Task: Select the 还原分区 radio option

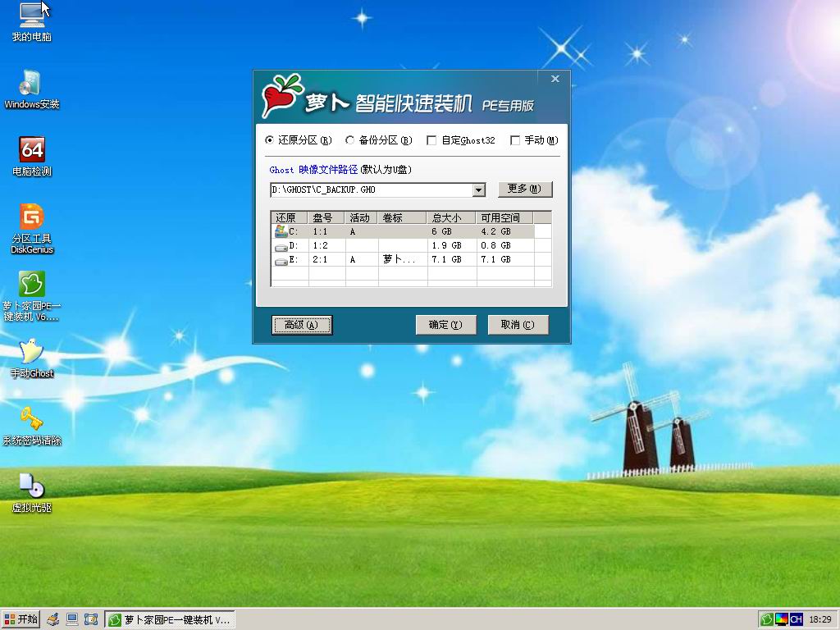Action: point(271,140)
